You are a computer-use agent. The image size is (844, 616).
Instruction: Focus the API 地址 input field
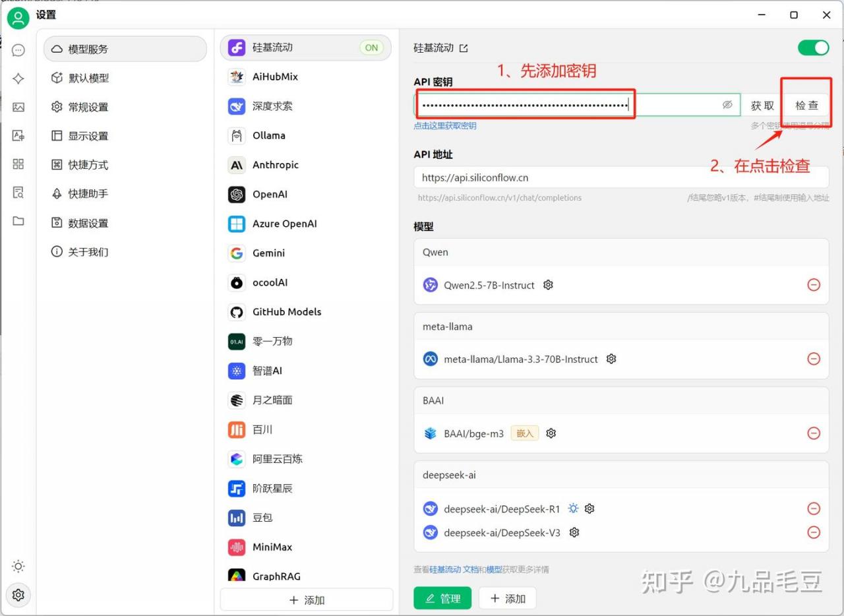coord(621,177)
